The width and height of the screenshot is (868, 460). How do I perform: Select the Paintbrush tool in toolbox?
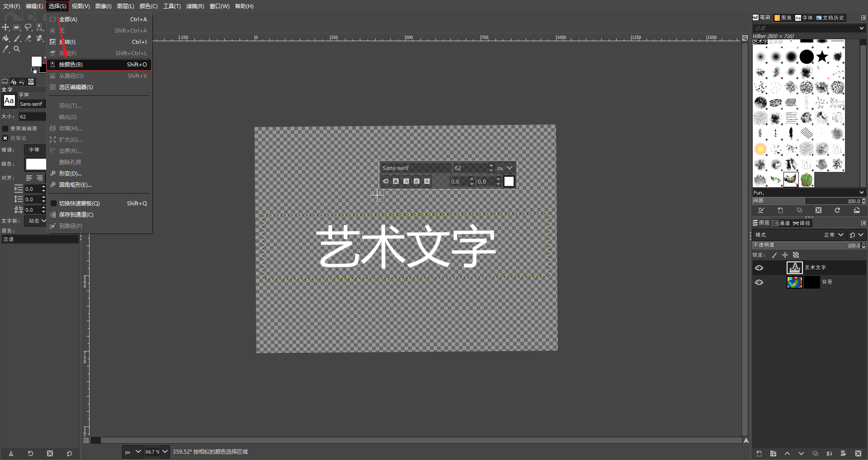pos(17,38)
